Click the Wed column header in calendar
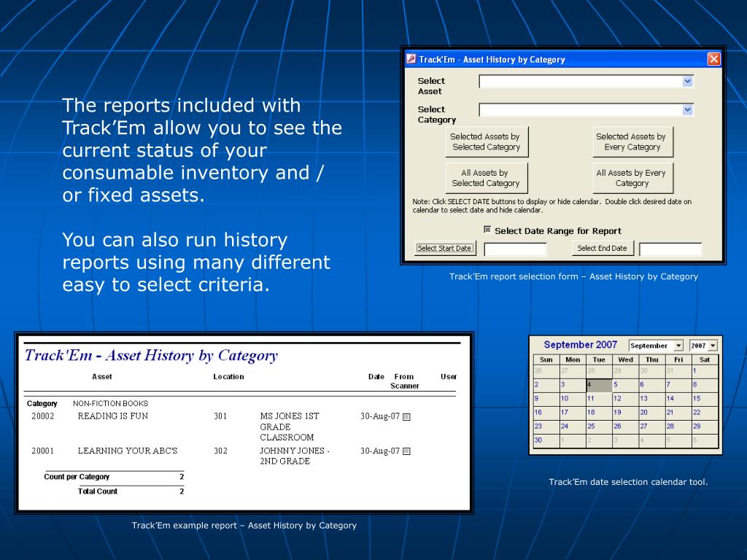The image size is (747, 560). 625,359
